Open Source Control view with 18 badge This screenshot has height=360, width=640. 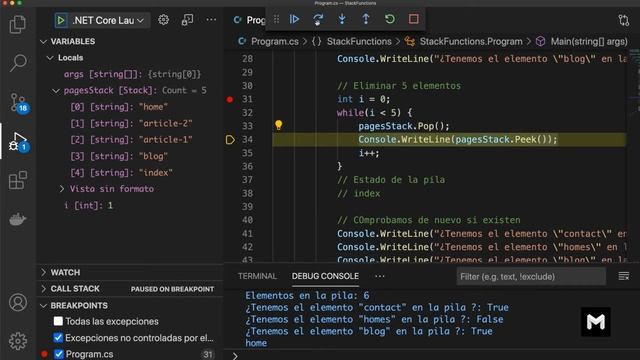pos(18,102)
